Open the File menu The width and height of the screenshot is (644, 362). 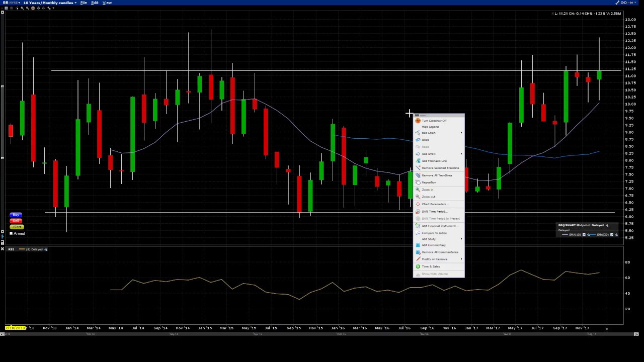(x=84, y=3)
